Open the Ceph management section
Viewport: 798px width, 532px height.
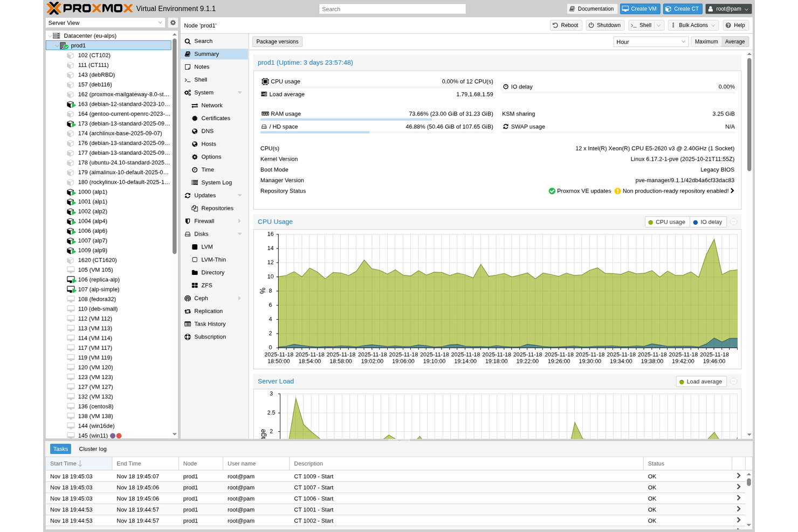coord(187,298)
